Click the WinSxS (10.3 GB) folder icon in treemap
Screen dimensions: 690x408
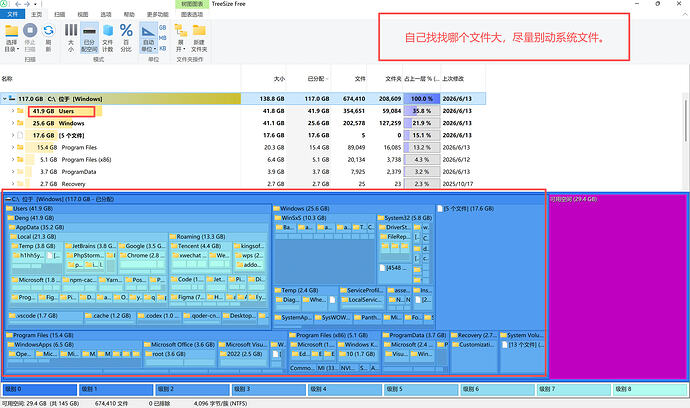pyautogui.click(x=278, y=218)
